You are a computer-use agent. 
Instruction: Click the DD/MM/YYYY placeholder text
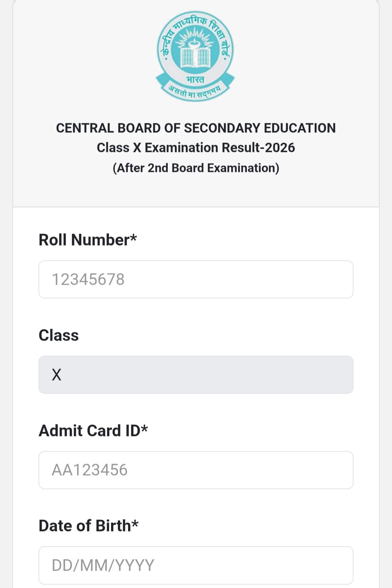(x=103, y=565)
